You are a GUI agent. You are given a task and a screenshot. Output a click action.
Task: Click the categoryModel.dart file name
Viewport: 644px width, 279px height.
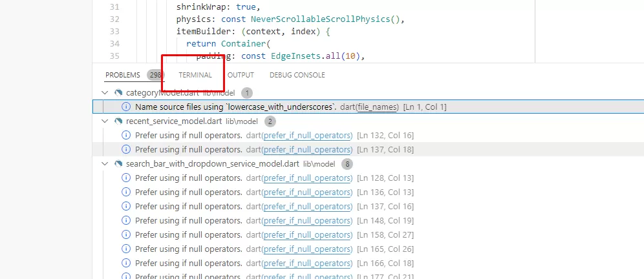pos(162,93)
